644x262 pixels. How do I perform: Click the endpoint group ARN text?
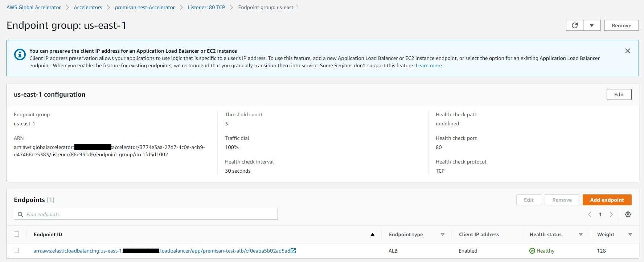(110, 151)
